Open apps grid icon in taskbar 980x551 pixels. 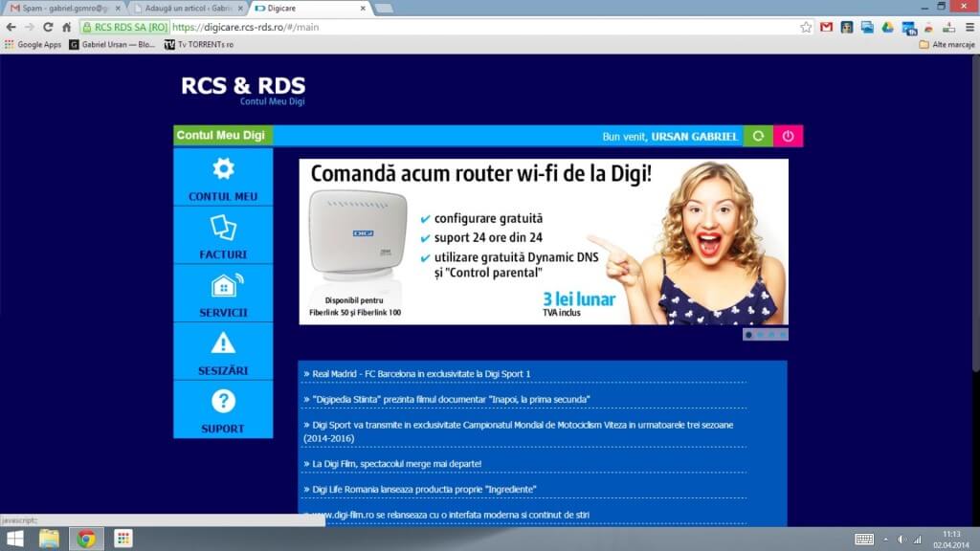[x=123, y=538]
